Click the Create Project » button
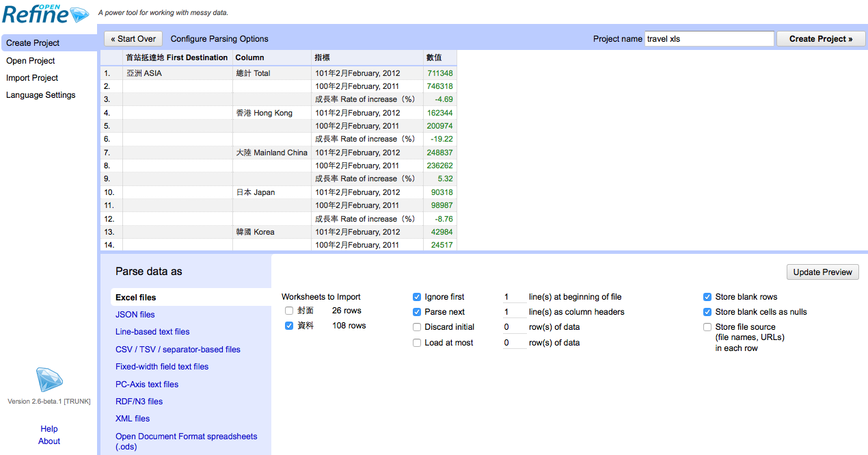Viewport: 868px width, 455px height. [x=820, y=39]
